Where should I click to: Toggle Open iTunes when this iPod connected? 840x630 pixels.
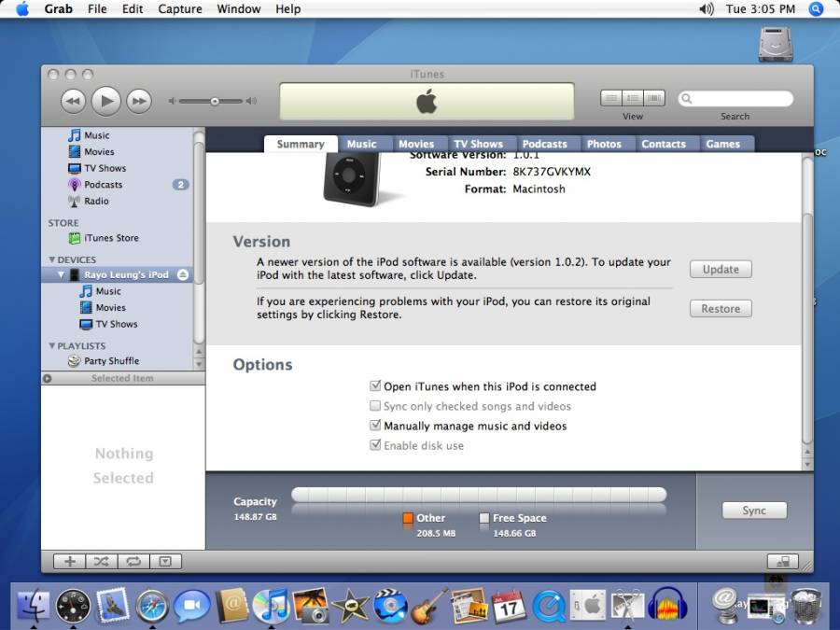[x=375, y=386]
